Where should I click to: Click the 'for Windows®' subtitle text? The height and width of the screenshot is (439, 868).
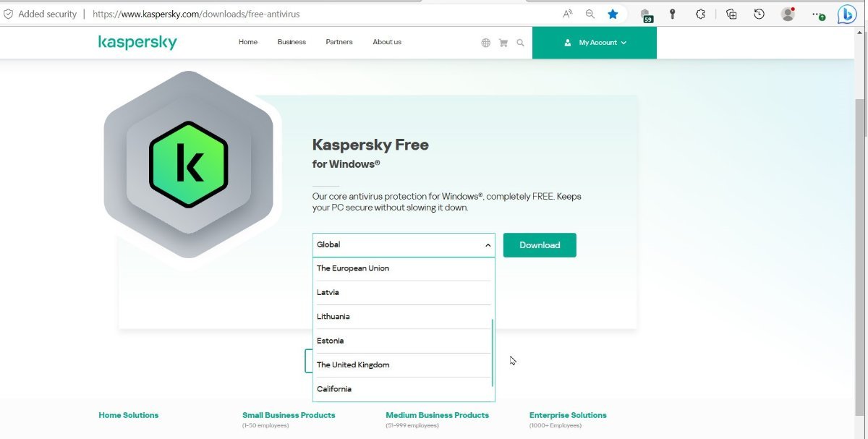[x=346, y=164]
